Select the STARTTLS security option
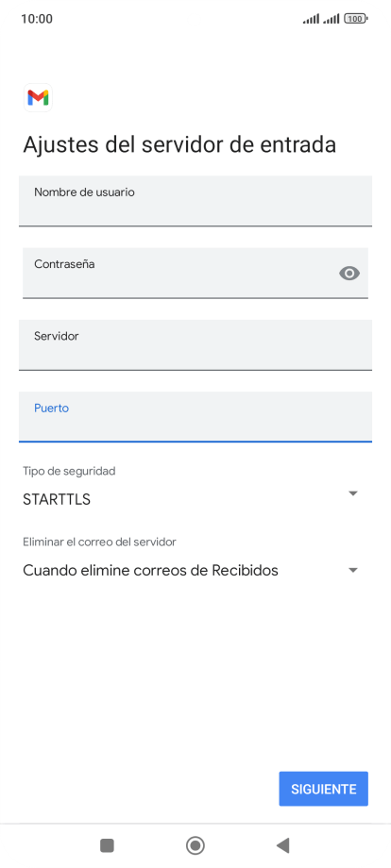Screen dimensions: 391x868 pos(57,499)
